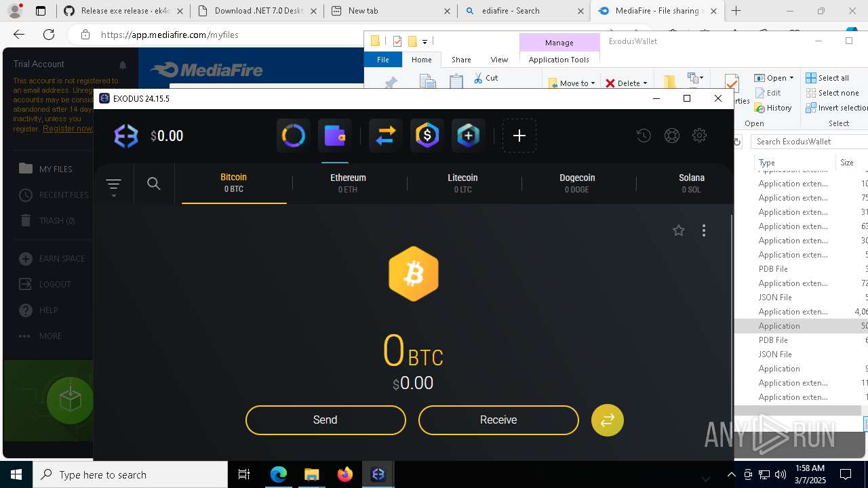Click the browser address bar URL

(170, 35)
